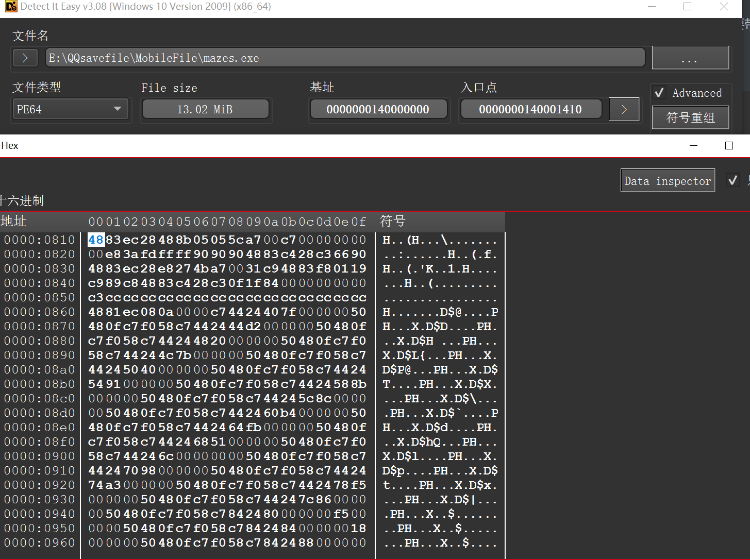The image size is (750, 560).
Task: Click address row 0000:0890
Action: tap(40, 355)
